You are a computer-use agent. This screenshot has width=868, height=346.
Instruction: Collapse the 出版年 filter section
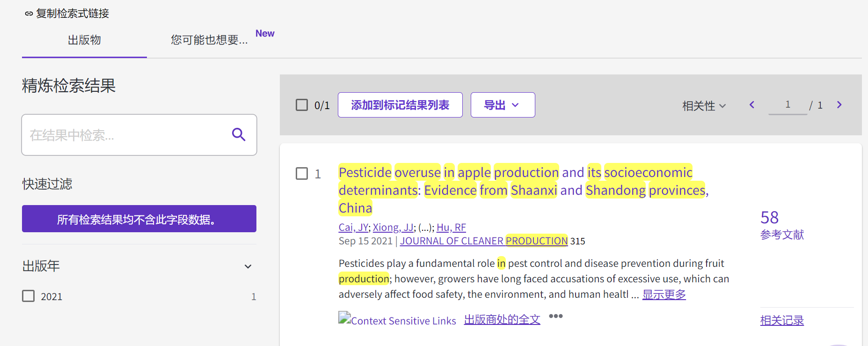coord(248,266)
